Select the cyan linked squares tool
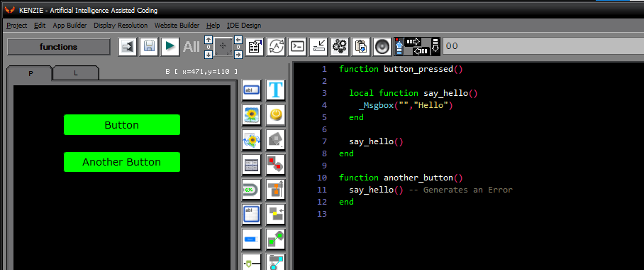 pos(276,261)
